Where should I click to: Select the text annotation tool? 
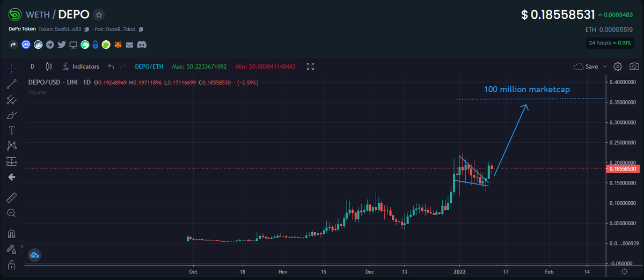[x=11, y=130]
